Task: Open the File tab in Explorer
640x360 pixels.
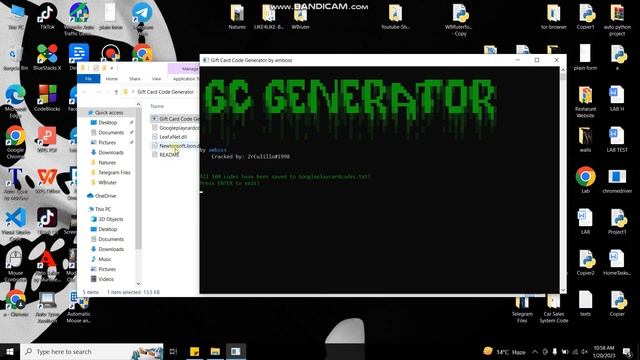Action: [88, 78]
